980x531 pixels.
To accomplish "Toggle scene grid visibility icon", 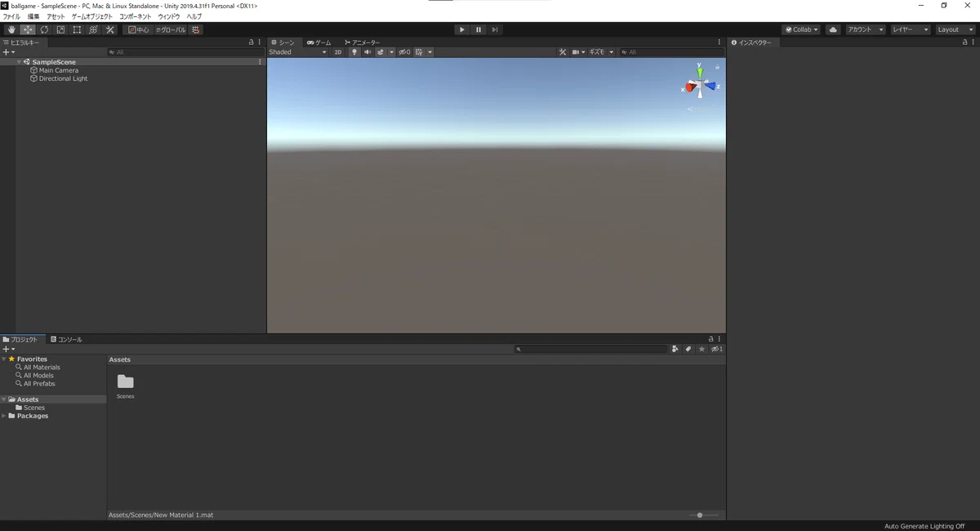I will [419, 52].
